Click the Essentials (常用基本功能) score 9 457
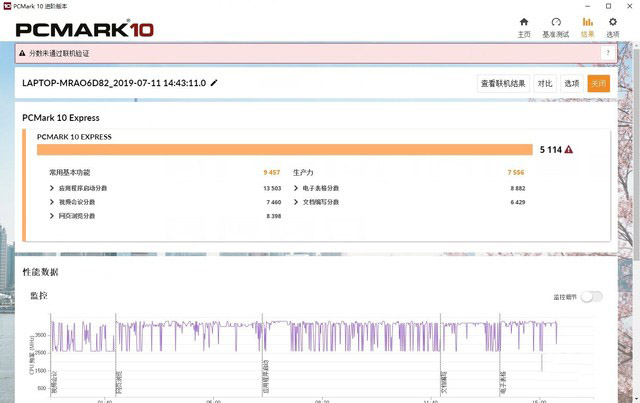 [x=271, y=172]
